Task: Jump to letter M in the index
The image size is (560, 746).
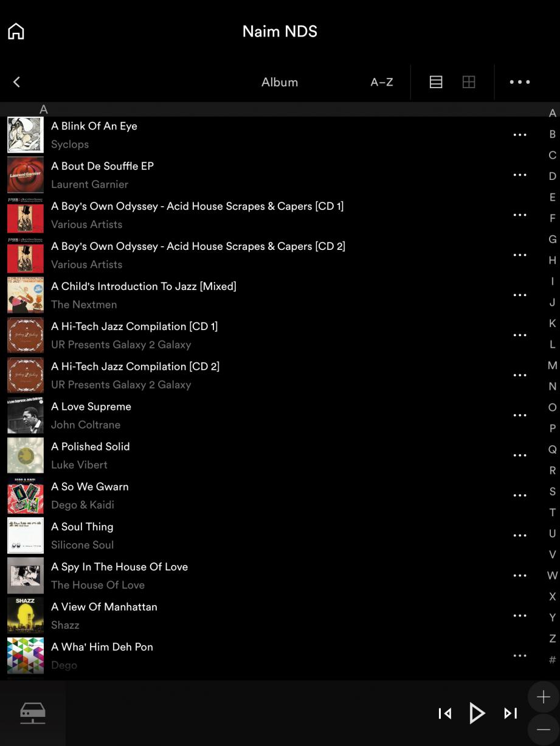Action: click(552, 365)
